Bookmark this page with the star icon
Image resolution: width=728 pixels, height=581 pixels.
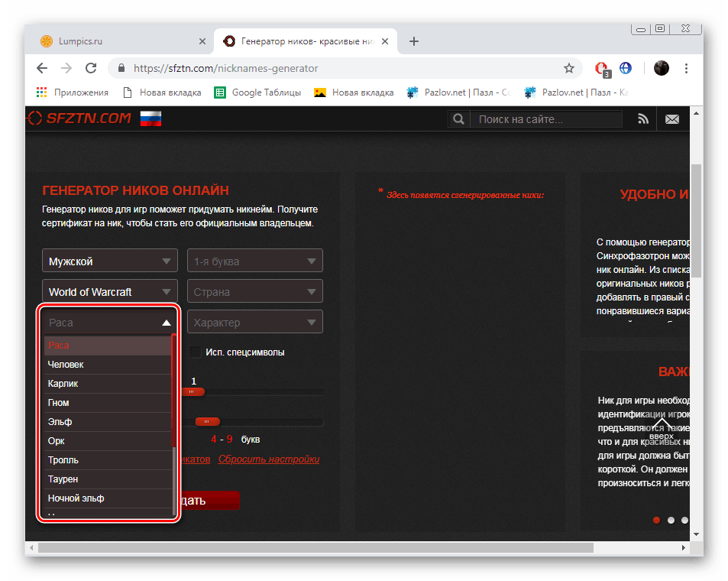pyautogui.click(x=569, y=68)
